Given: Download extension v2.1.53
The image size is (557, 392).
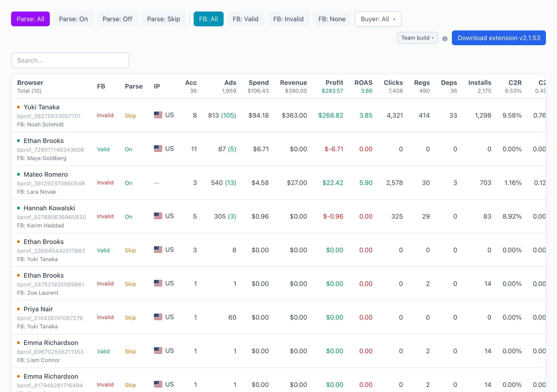Looking at the screenshot, I should coord(498,38).
